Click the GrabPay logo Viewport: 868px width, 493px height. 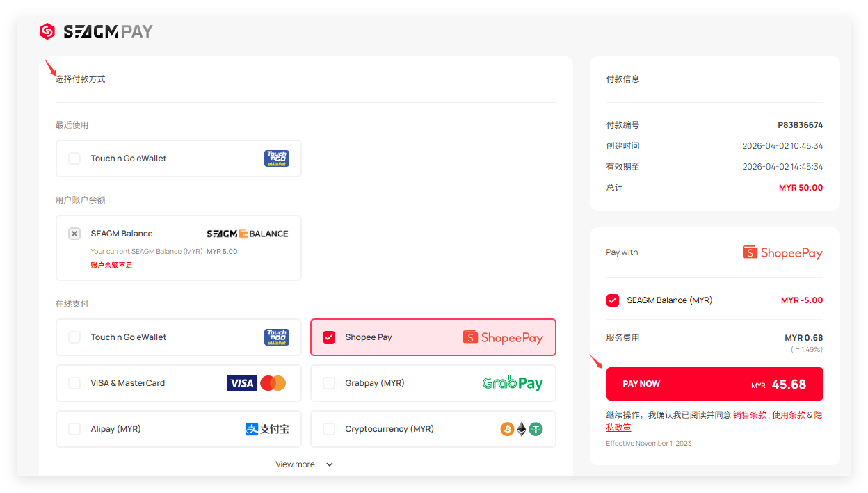(x=512, y=383)
